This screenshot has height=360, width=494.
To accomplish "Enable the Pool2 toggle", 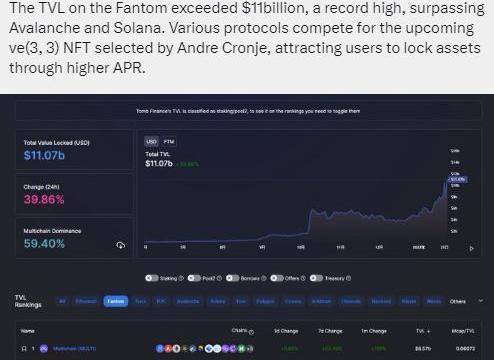I will point(194,278).
